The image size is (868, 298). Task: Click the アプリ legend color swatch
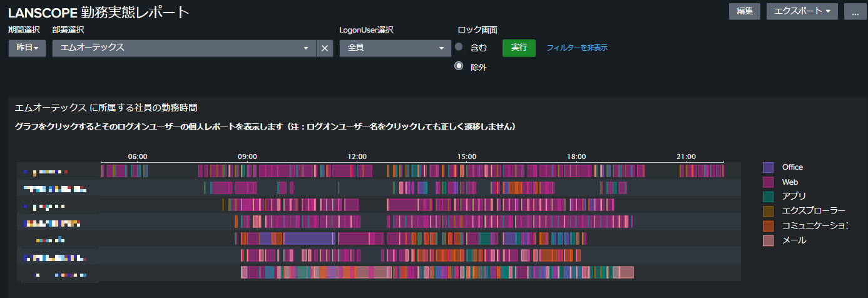pyautogui.click(x=768, y=197)
